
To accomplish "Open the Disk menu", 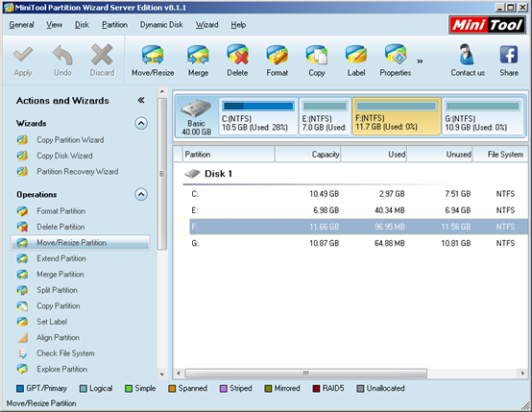I will (82, 25).
